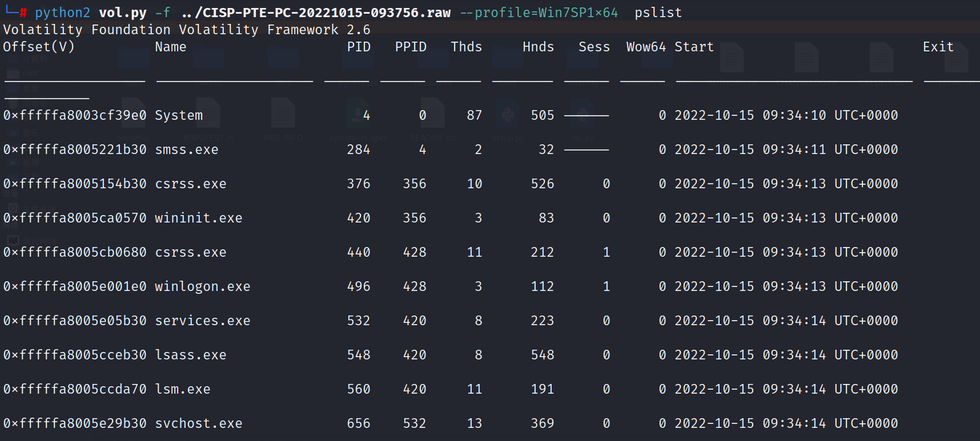Viewport: 980px width, 441px height.
Task: Click the start time 09:34:11 of smss.exe
Action: [x=794, y=149]
